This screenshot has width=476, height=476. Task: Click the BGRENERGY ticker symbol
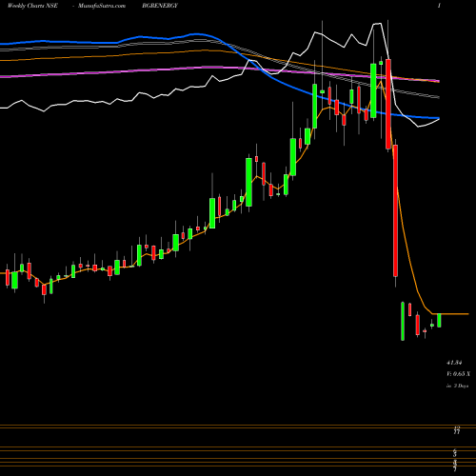point(160,6)
